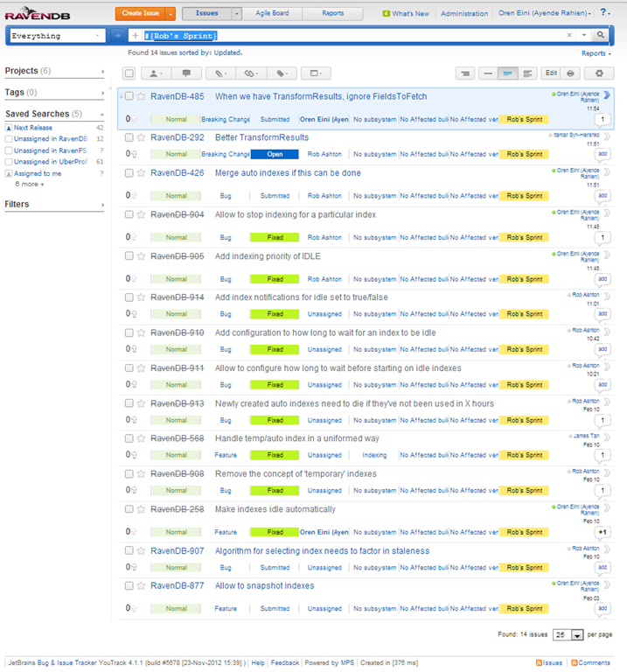This screenshot has width=627, height=672.
Task: Open the Oren Eini user menu
Action: pyautogui.click(x=544, y=13)
